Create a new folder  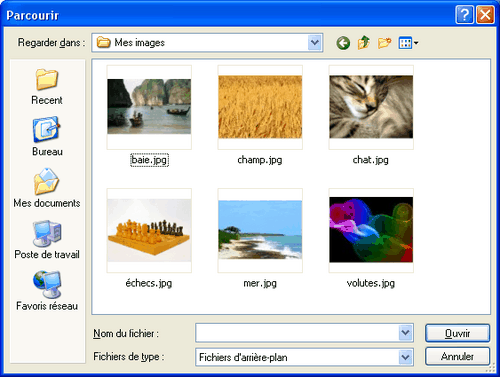click(x=384, y=43)
